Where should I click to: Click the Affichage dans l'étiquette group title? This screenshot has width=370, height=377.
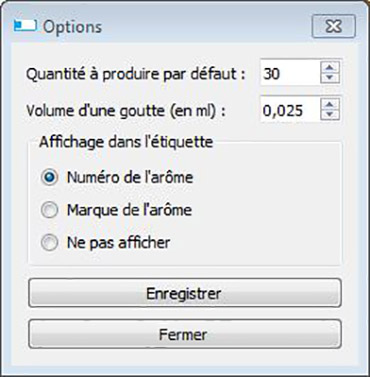tap(126, 142)
